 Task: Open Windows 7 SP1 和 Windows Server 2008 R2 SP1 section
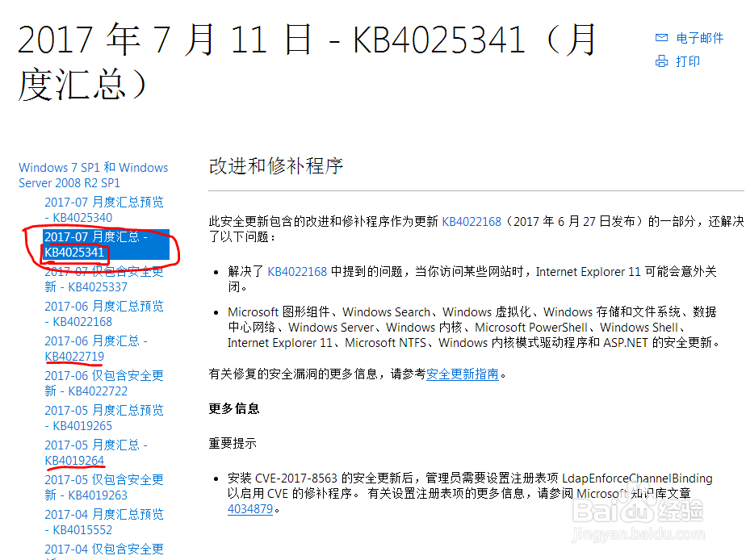94,175
